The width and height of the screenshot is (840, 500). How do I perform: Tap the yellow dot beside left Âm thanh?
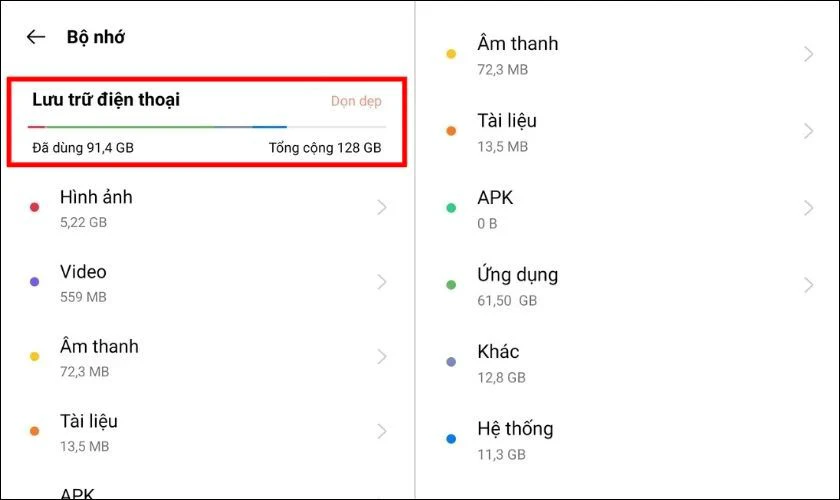click(x=34, y=357)
